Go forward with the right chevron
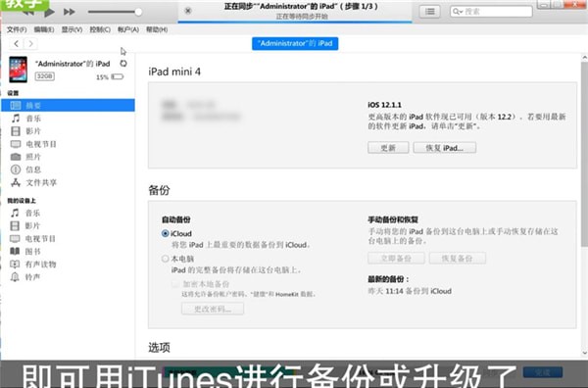The height and width of the screenshot is (388, 588). click(x=30, y=44)
